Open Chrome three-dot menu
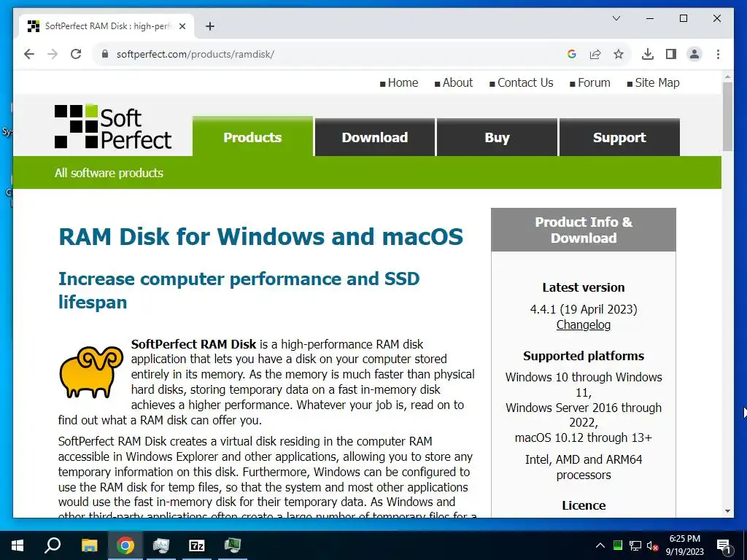The image size is (747, 560). [x=718, y=54]
